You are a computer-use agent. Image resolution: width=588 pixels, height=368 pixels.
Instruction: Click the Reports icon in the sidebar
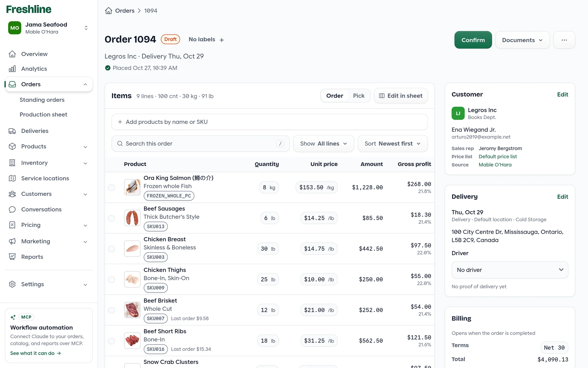coord(12,257)
